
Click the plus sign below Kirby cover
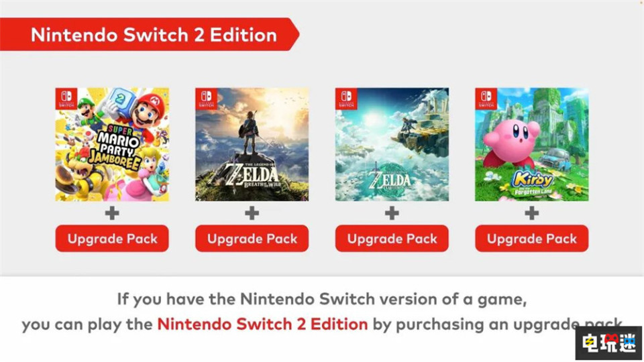point(532,213)
